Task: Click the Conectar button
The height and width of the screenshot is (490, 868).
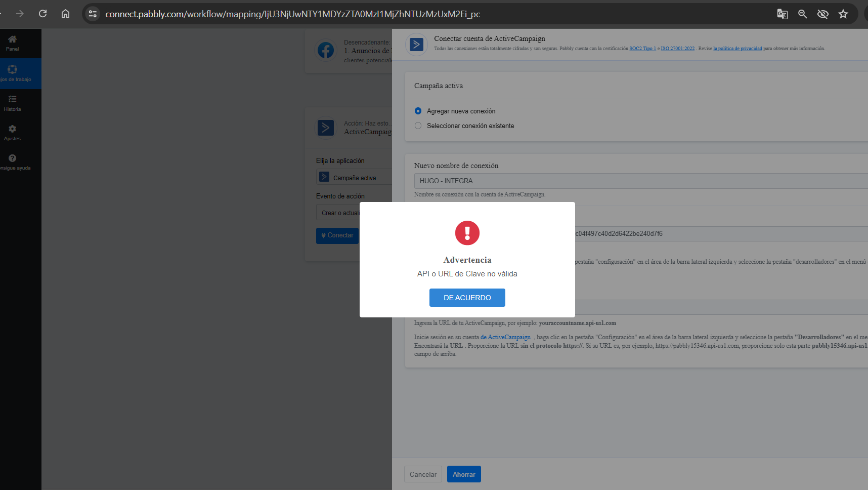Action: tap(337, 235)
